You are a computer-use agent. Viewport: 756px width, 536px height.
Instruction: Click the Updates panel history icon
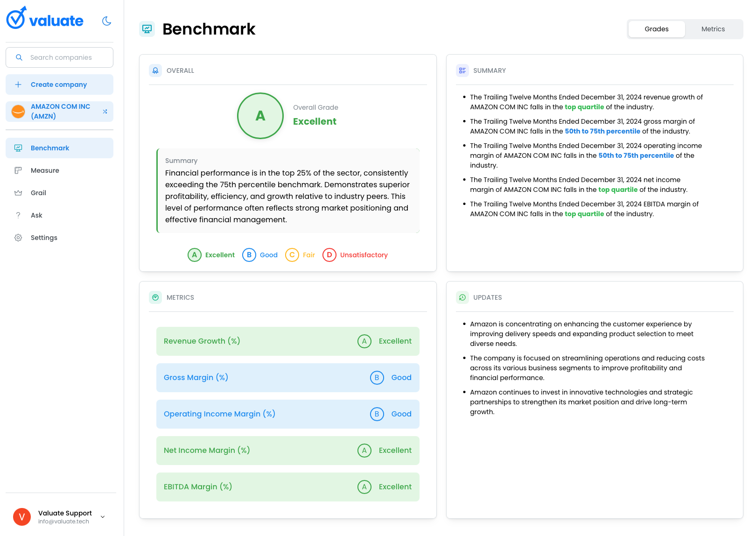[x=462, y=297]
